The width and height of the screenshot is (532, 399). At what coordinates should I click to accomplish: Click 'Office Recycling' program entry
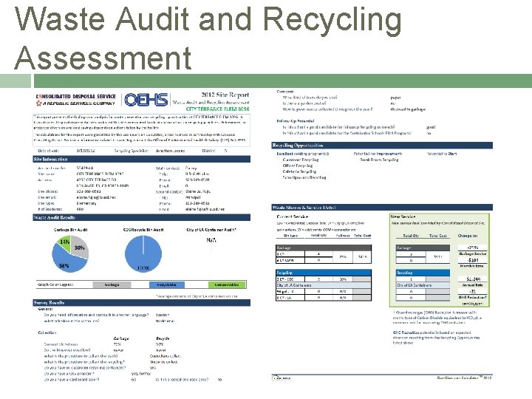point(298,166)
